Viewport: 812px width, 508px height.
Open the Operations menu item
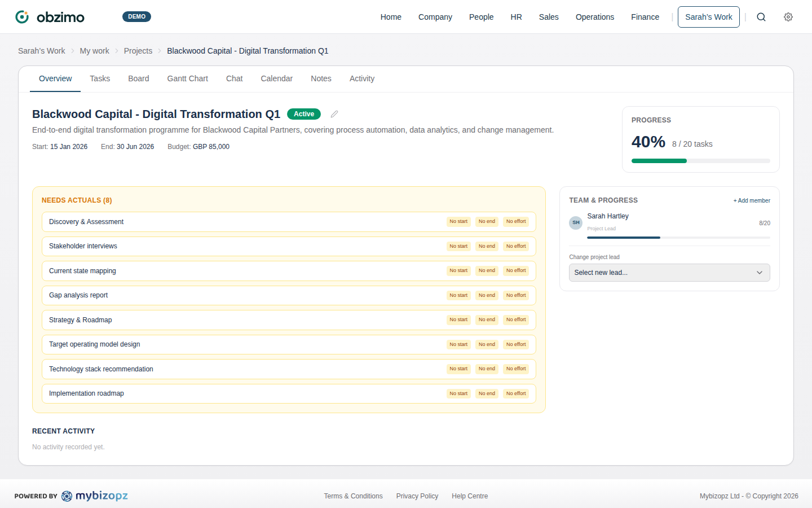tap(595, 17)
